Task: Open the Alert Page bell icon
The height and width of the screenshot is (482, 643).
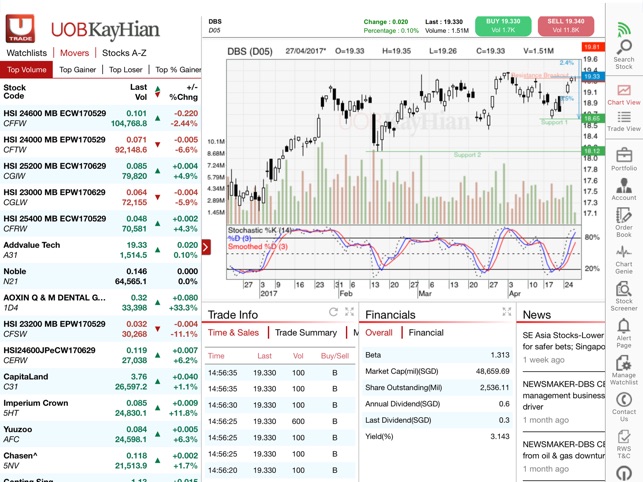Action: click(x=624, y=333)
